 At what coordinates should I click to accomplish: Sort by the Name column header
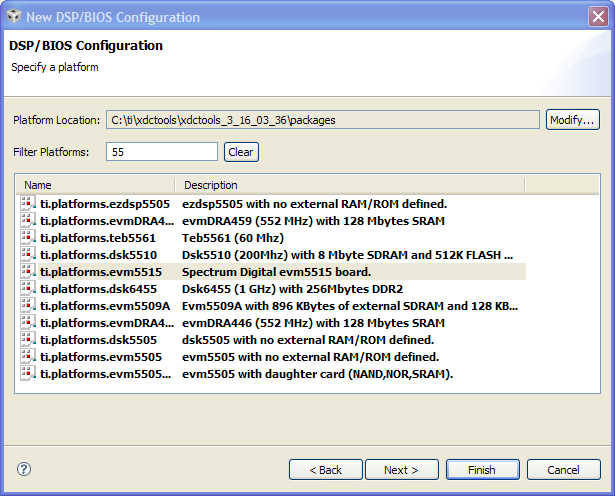click(x=95, y=185)
